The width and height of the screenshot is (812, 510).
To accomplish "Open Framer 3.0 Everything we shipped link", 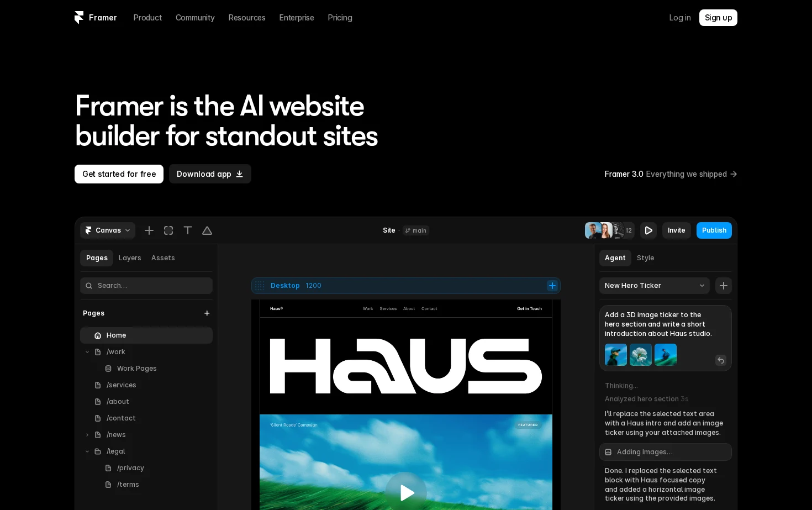I will point(671,174).
